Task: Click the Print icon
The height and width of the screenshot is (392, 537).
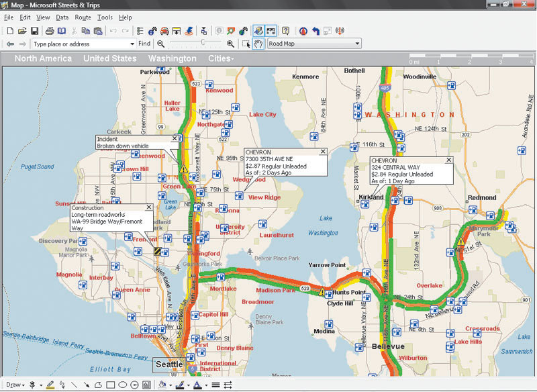Action: point(50,30)
